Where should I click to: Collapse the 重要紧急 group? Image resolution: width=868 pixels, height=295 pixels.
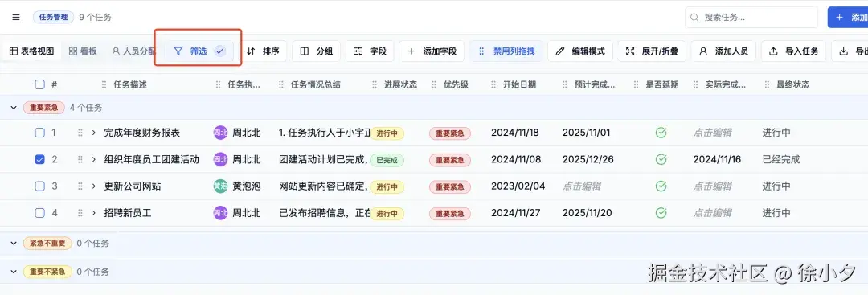click(14, 108)
